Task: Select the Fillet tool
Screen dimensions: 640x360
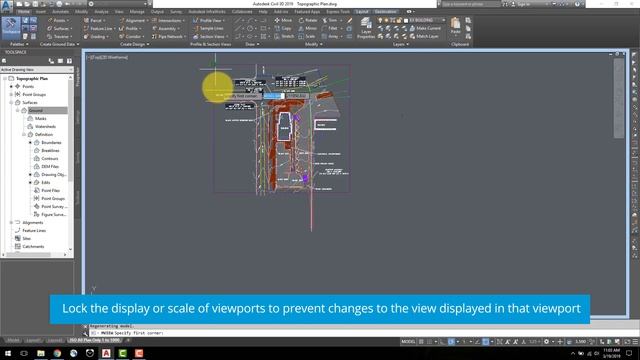Action: coord(331,29)
